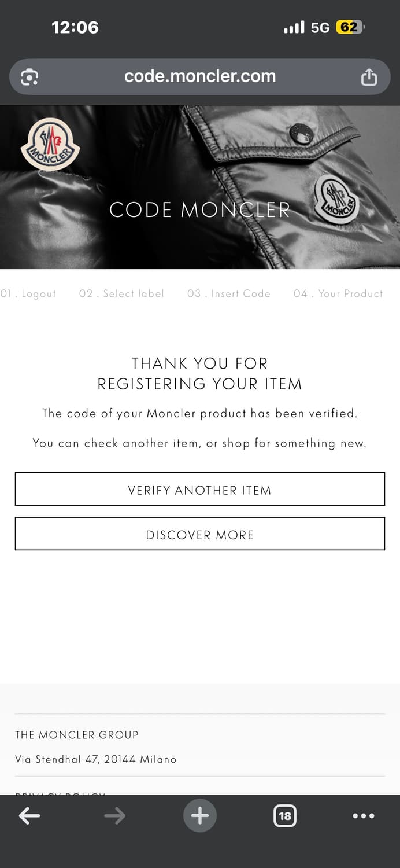Tap the code.moncler.com address field

click(199, 76)
